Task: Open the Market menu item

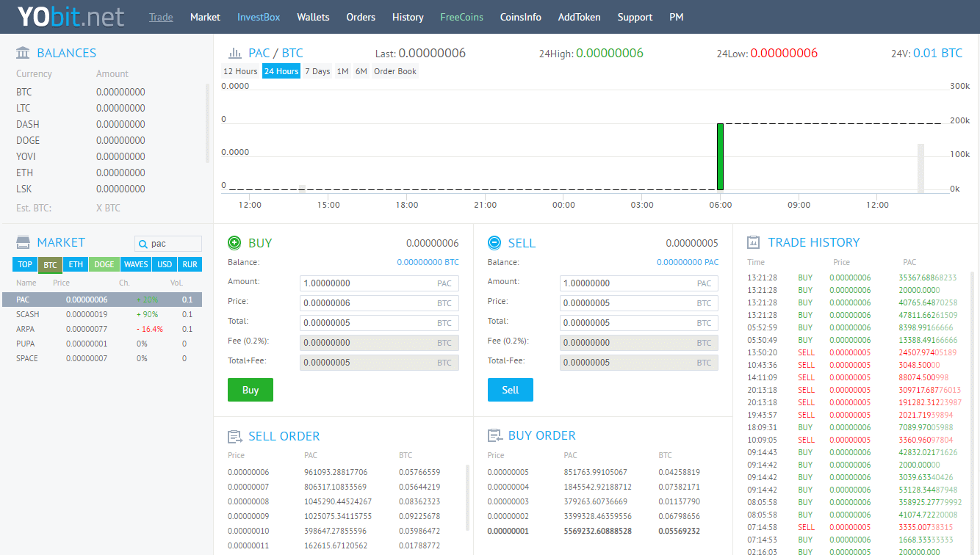Action: [205, 17]
